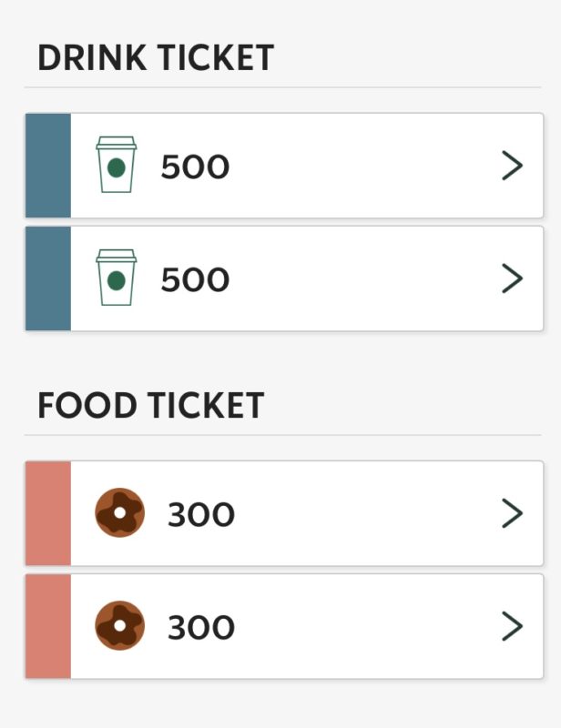Screen dimensions: 561x728
Task: Open the second 500 drink ticket arrow
Action: point(513,278)
